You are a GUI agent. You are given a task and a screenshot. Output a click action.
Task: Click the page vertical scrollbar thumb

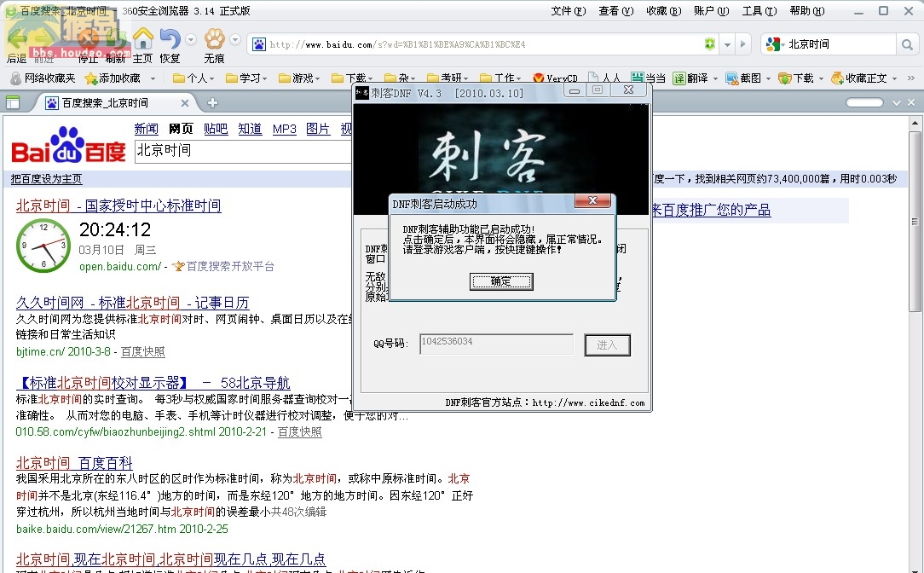coord(915,222)
